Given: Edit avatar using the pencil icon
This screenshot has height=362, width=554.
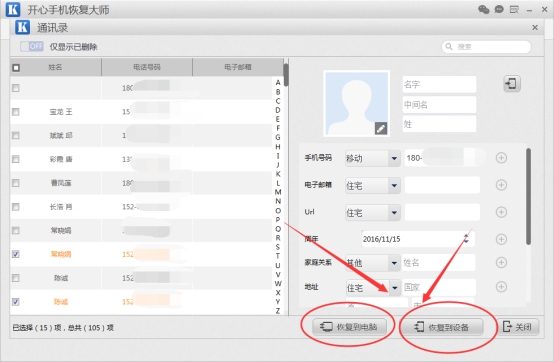Looking at the screenshot, I should pyautogui.click(x=381, y=129).
